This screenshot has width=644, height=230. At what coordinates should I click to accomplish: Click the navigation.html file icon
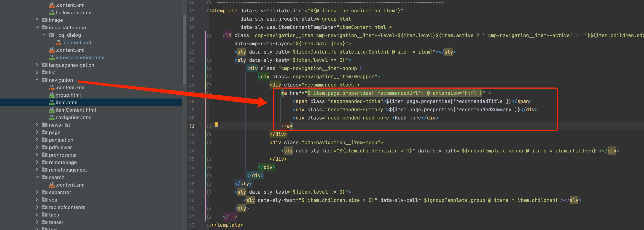tap(52, 117)
